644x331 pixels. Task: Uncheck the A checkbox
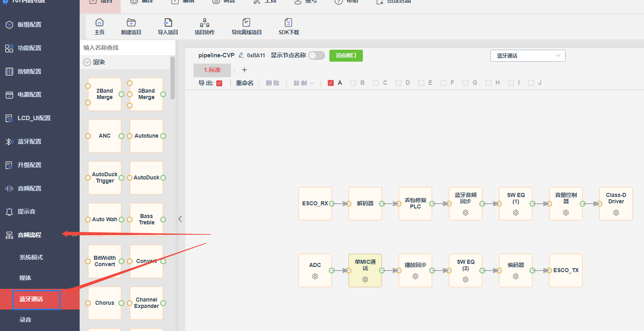pos(331,83)
